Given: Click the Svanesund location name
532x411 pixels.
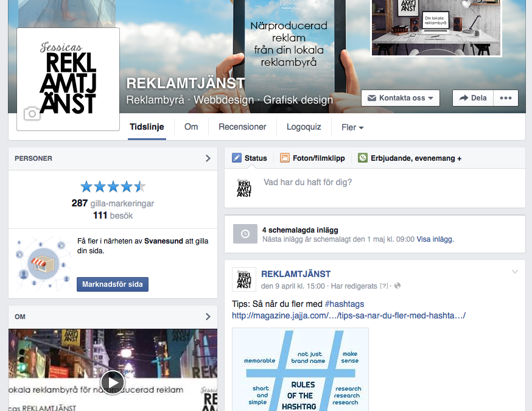Looking at the screenshot, I should click(x=164, y=241).
